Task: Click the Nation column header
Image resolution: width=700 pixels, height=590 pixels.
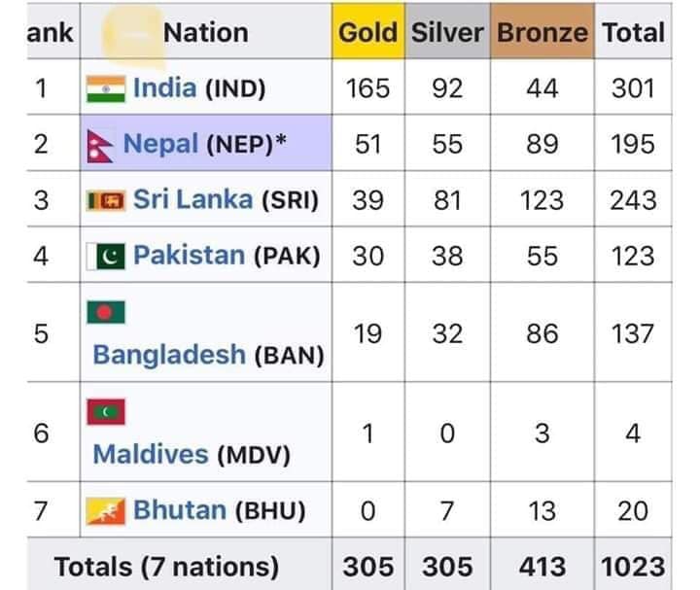Action: click(205, 32)
